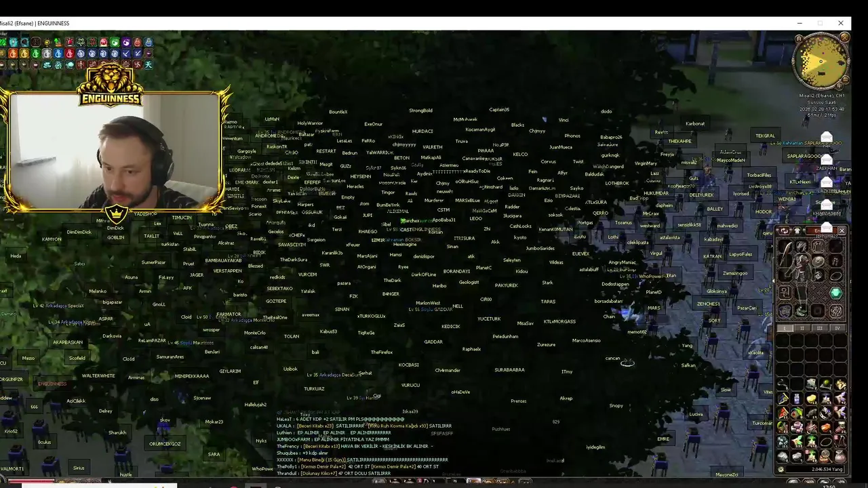This screenshot has height=488, width=868.
Task: Click the green potion buff icon
Action: click(35, 53)
